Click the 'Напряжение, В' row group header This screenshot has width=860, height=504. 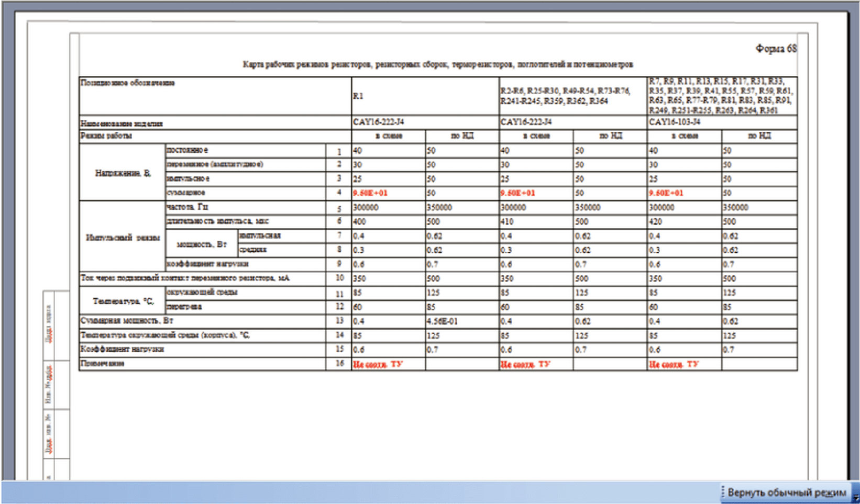pyautogui.click(x=123, y=173)
